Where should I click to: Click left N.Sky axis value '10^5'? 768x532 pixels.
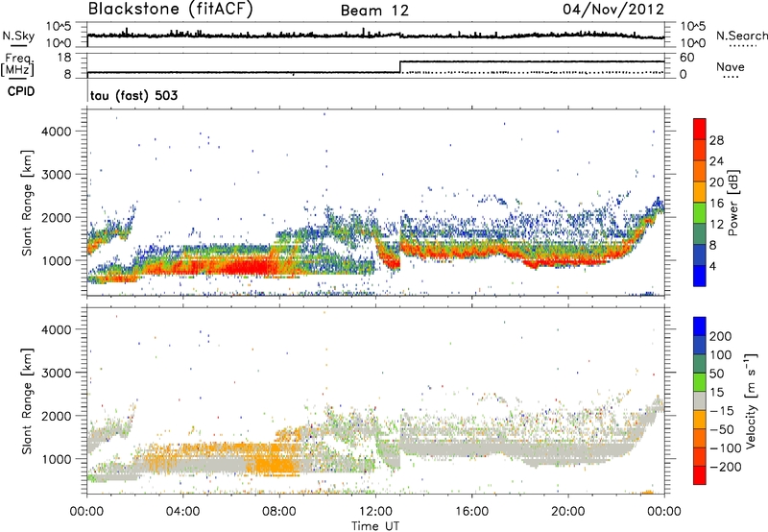coord(59,26)
